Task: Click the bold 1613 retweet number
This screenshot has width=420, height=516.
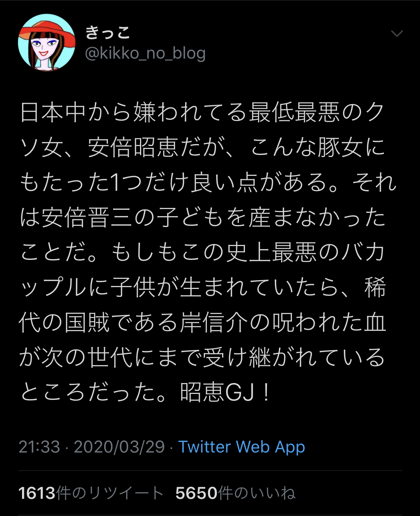Action: 37,493
